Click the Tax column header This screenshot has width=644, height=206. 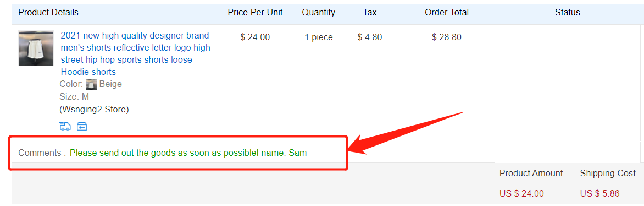(x=370, y=12)
